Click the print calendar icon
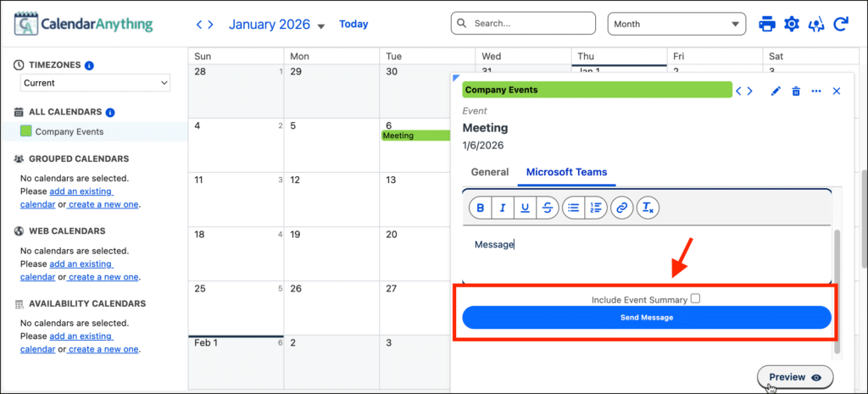This screenshot has height=394, width=868. point(767,24)
